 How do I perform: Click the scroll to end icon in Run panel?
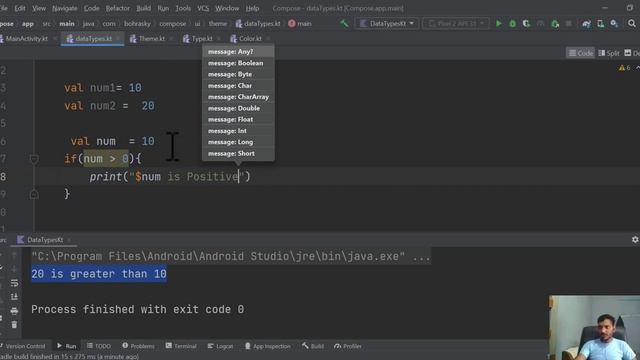[14, 297]
